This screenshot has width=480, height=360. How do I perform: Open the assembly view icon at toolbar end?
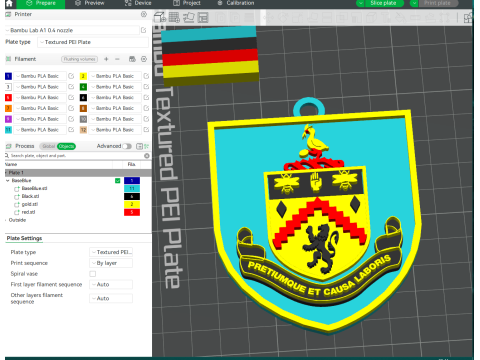pos(468,18)
